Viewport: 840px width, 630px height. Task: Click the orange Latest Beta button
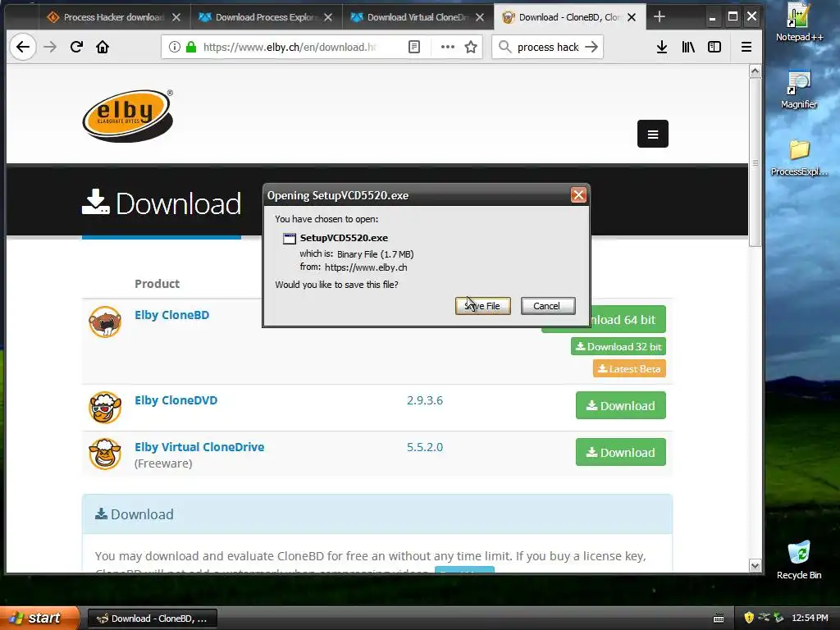coord(629,368)
